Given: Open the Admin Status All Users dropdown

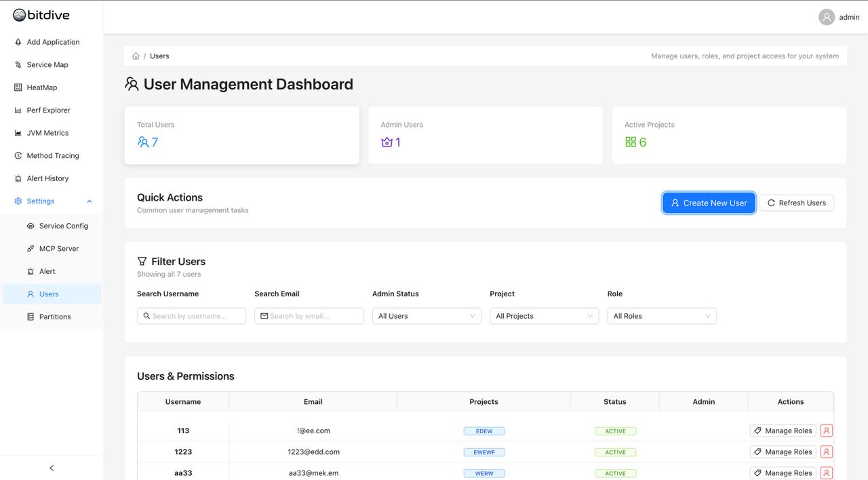Looking at the screenshot, I should pos(427,316).
